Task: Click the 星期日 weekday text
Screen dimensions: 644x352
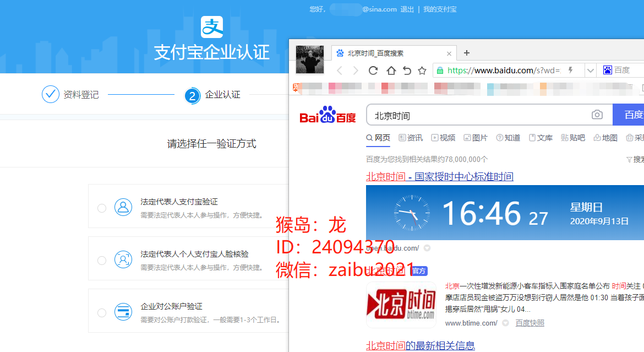Action: tap(587, 207)
